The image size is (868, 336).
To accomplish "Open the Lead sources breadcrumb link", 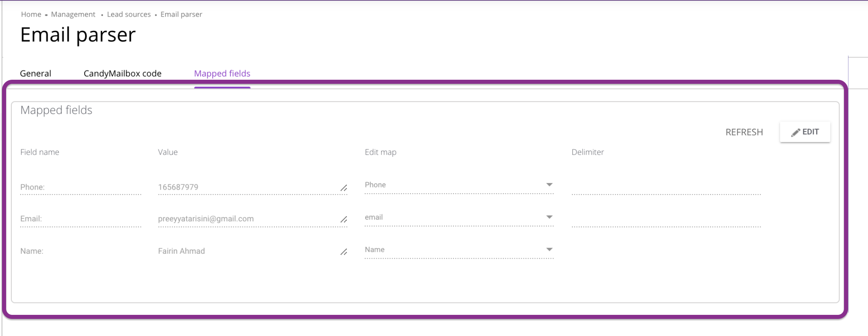I will 129,14.
